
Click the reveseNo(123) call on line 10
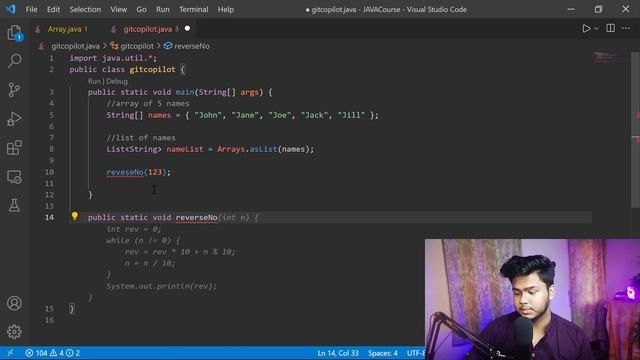(138, 172)
